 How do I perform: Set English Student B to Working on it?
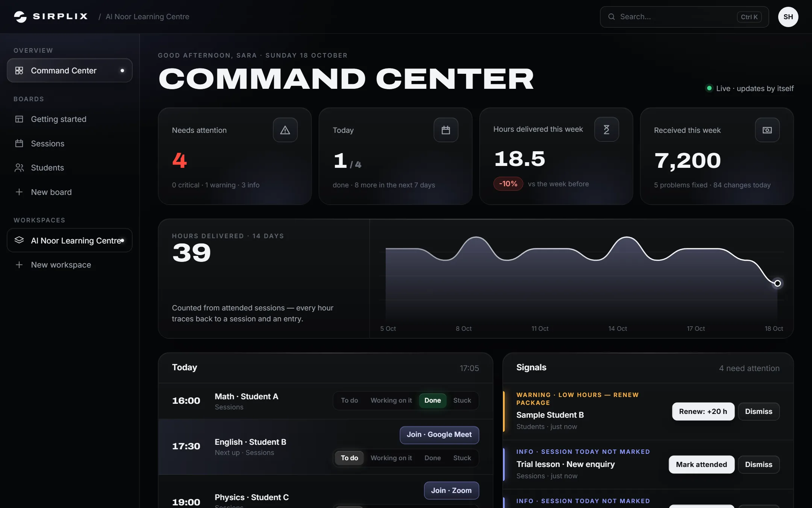coord(391,458)
